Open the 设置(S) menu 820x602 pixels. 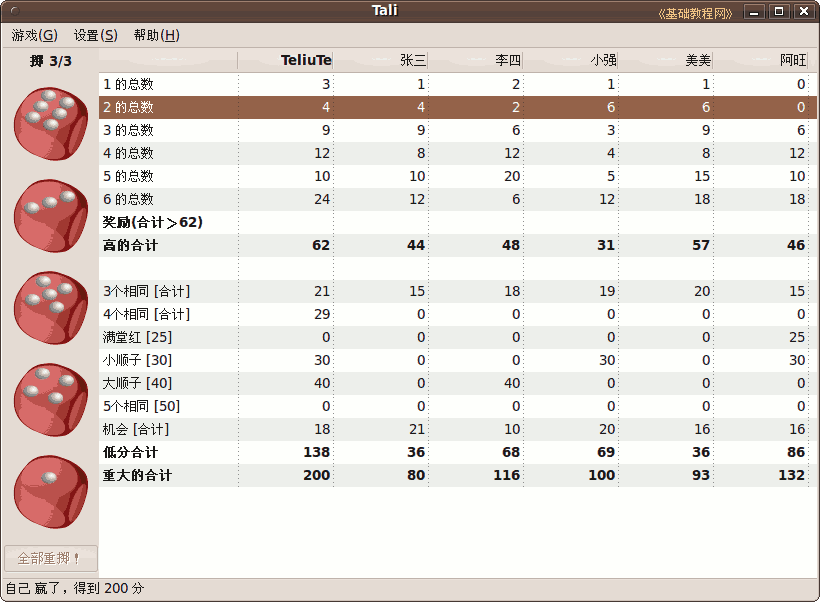tap(96, 35)
